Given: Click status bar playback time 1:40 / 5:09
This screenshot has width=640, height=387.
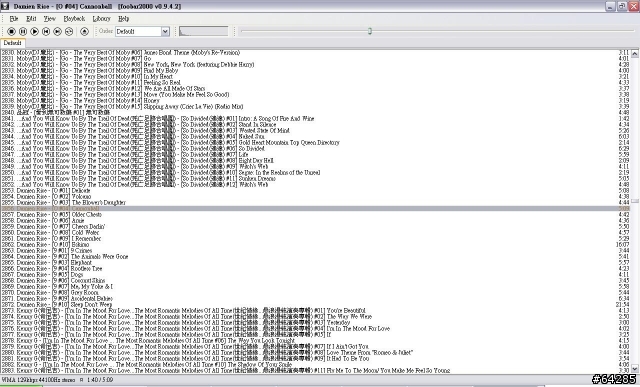Looking at the screenshot, I should [100, 380].
